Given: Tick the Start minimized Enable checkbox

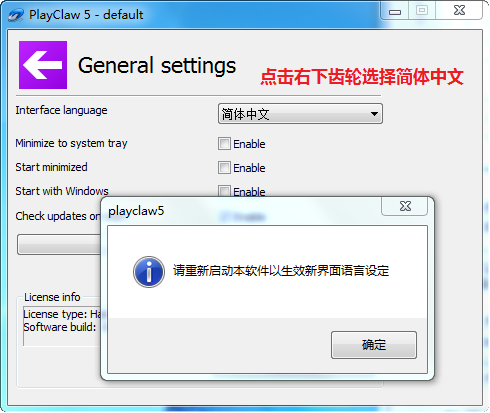Looking at the screenshot, I should [224, 168].
